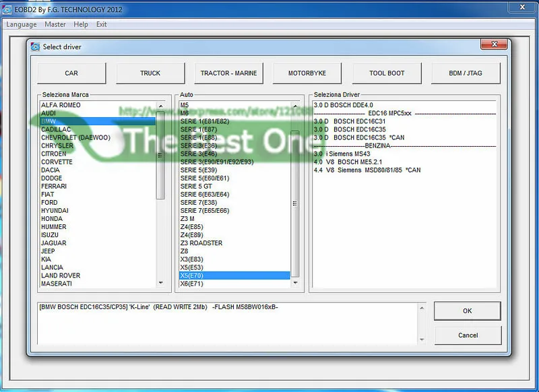The width and height of the screenshot is (539, 392).
Task: Click the brand list scrollbar thumb
Action: (160, 156)
